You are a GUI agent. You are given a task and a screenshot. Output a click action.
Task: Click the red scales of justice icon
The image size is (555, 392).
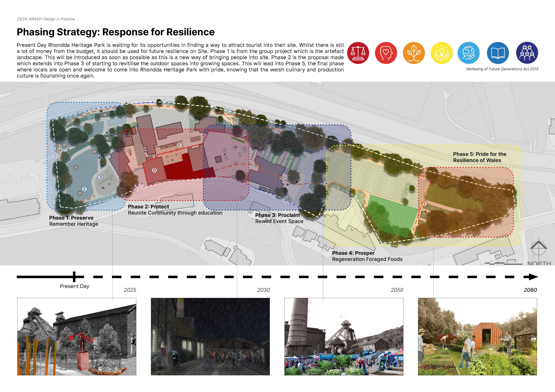coord(358,53)
